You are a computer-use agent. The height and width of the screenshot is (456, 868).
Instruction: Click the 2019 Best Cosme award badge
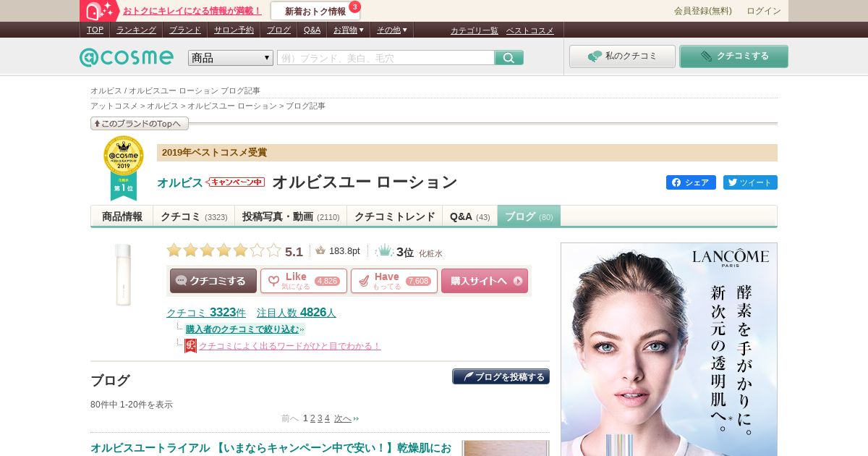click(123, 168)
